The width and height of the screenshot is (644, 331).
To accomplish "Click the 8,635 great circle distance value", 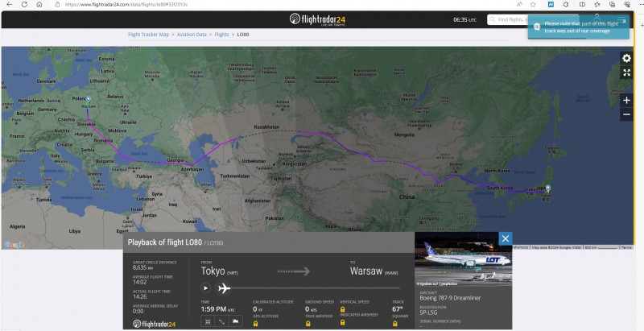I will [142, 267].
